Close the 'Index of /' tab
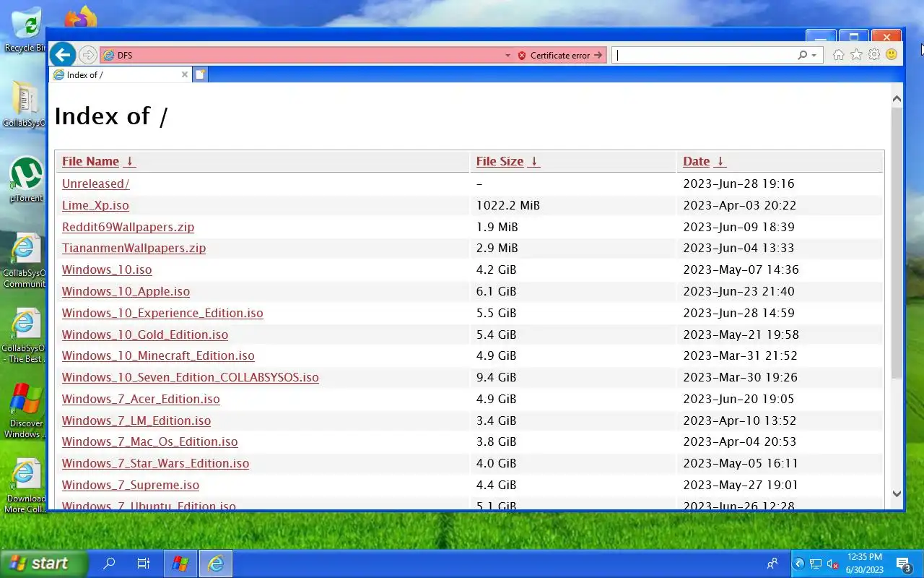Screen dimensions: 924x578 pos(185,74)
